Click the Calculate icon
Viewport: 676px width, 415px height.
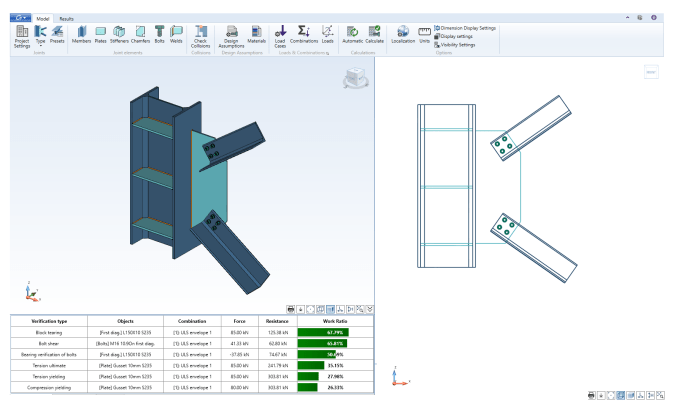click(374, 37)
